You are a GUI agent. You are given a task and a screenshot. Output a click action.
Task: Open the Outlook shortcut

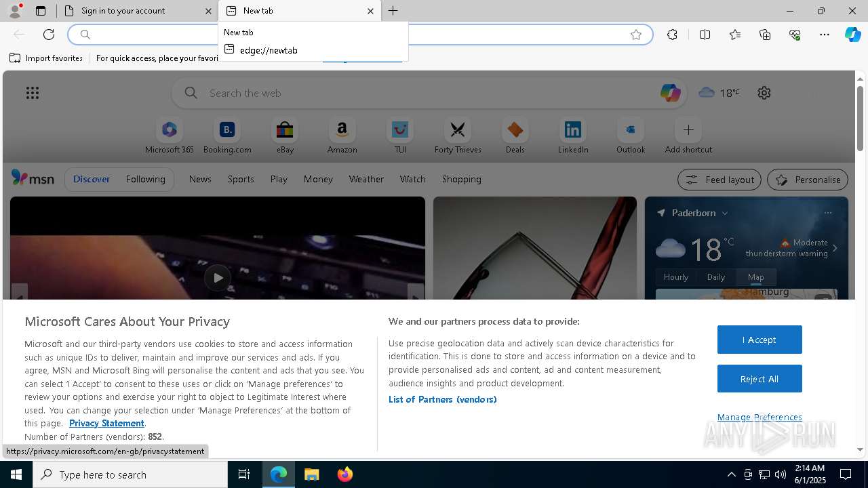631,136
